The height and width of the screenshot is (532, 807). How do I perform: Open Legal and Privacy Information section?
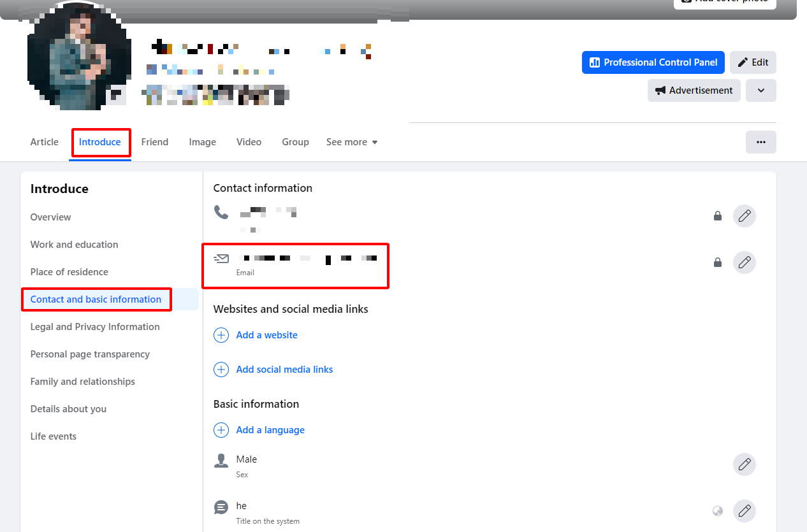pos(95,327)
